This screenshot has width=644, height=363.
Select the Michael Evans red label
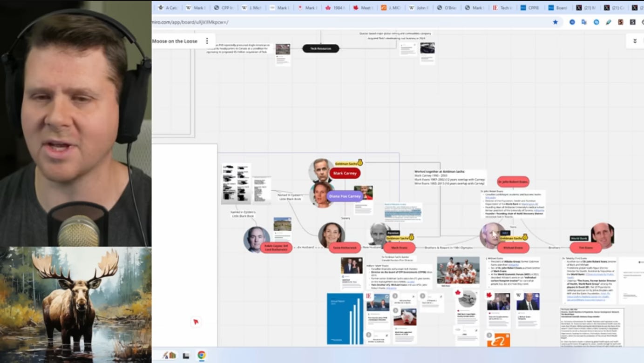click(513, 248)
